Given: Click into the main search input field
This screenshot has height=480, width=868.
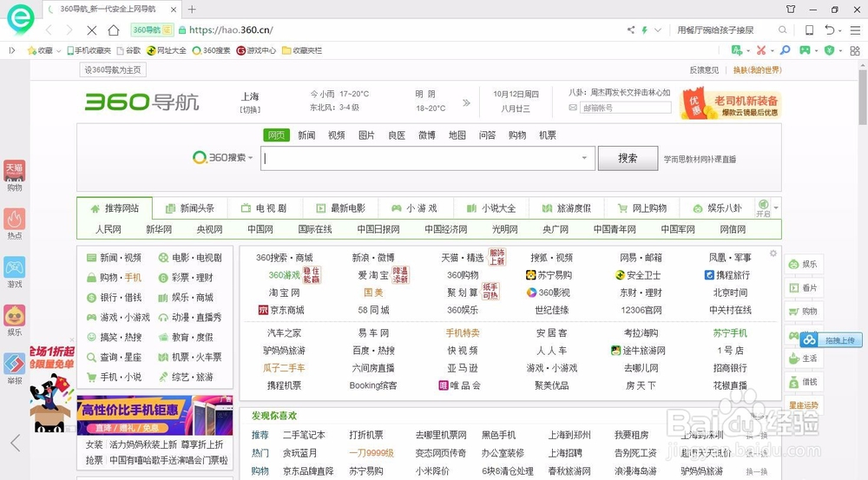Looking at the screenshot, I should point(427,158).
